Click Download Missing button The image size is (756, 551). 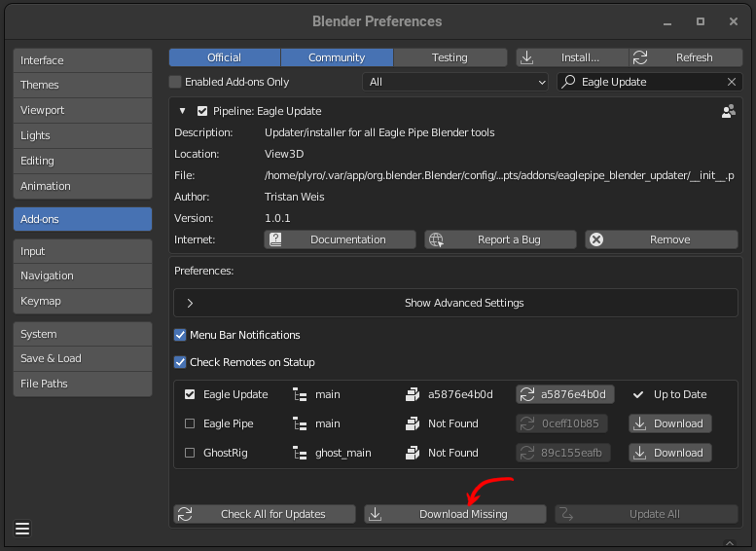[x=455, y=514]
